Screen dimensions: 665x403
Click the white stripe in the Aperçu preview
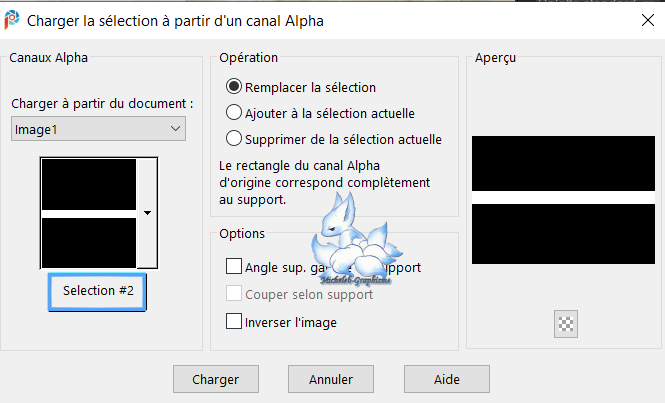(563, 197)
